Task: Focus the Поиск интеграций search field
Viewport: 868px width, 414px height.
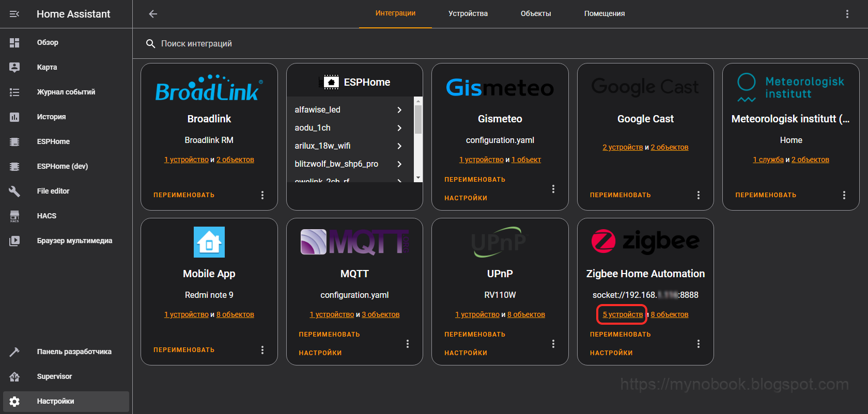Action: click(x=500, y=44)
